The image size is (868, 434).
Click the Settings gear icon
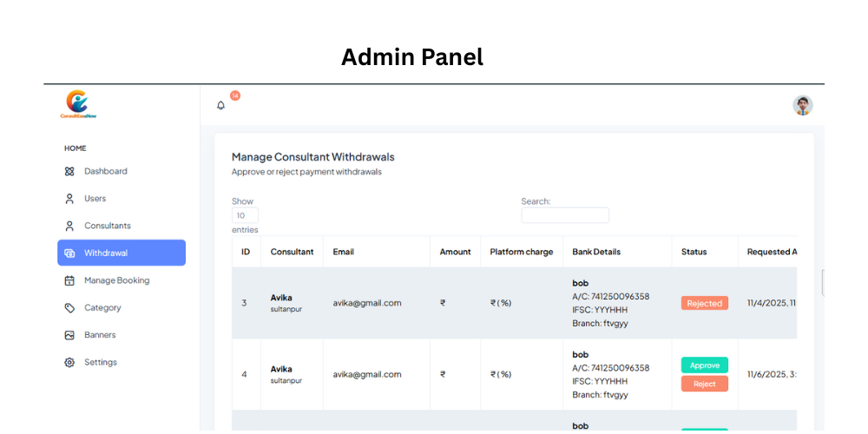pos(69,362)
